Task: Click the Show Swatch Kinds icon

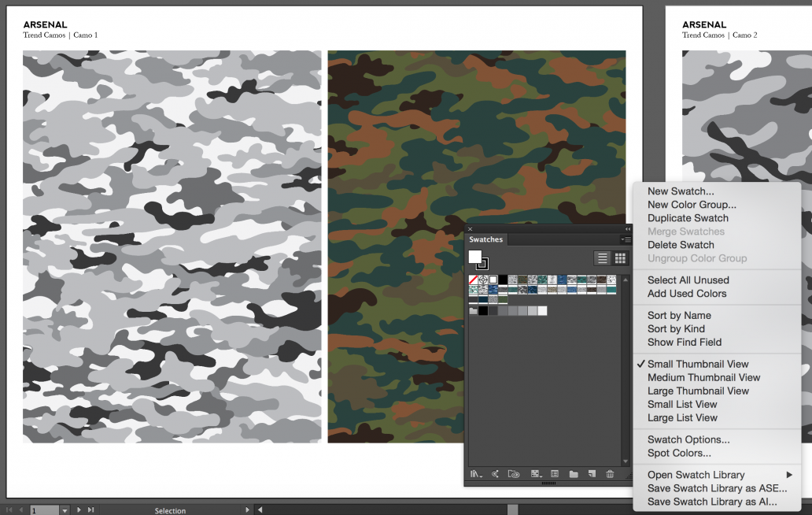Action: 536,474
